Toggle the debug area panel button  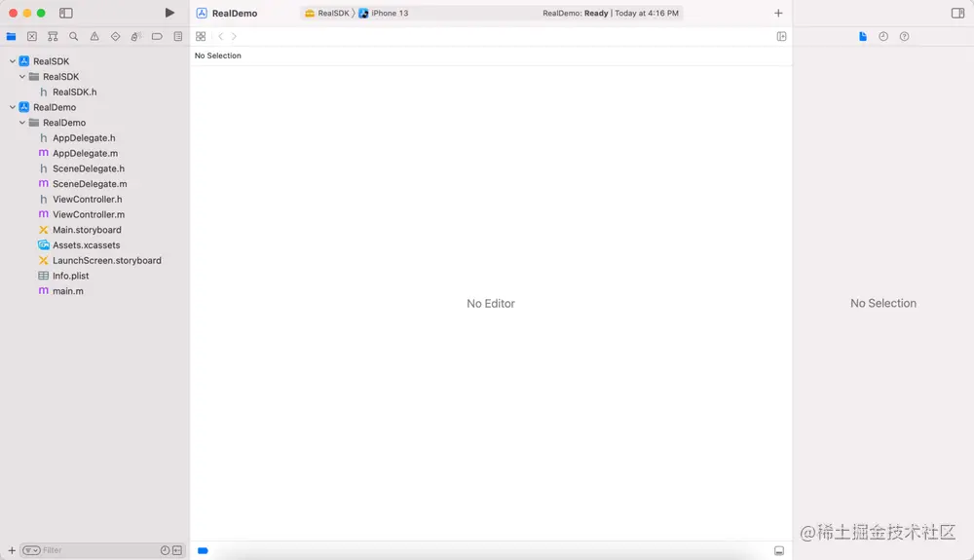click(779, 550)
